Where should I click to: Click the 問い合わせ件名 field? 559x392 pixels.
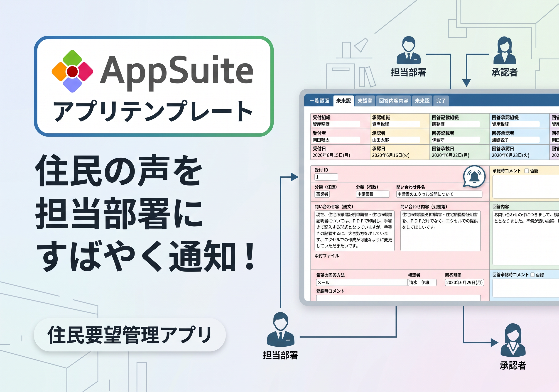click(x=439, y=194)
